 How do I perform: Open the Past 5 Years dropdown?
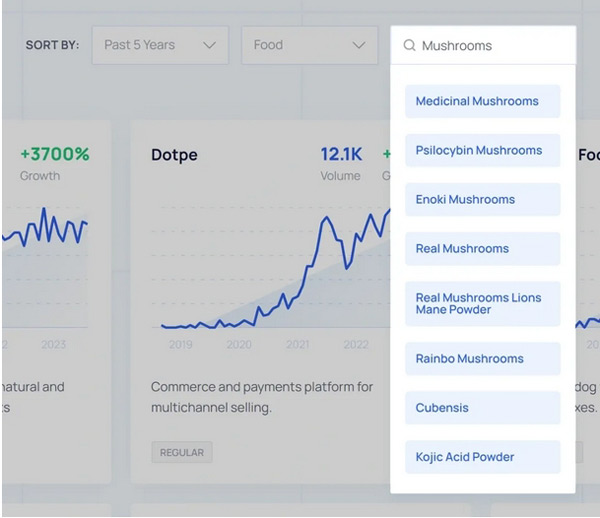[160, 46]
